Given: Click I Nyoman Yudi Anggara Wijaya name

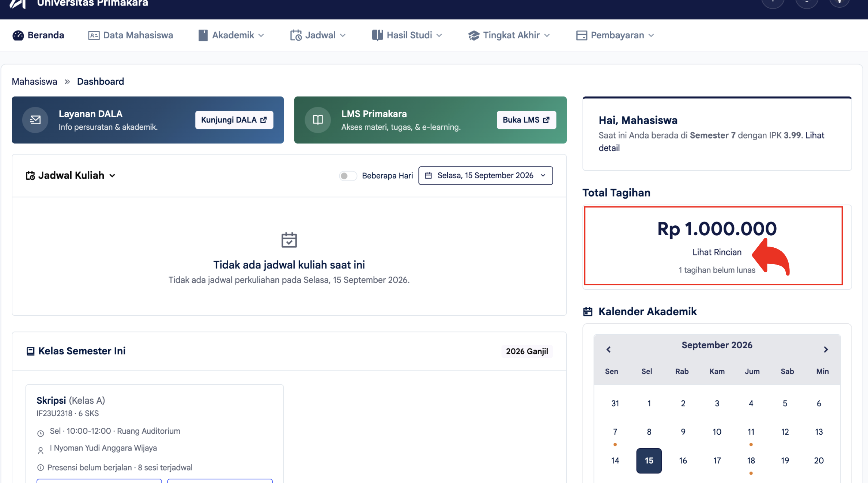Looking at the screenshot, I should (x=103, y=448).
